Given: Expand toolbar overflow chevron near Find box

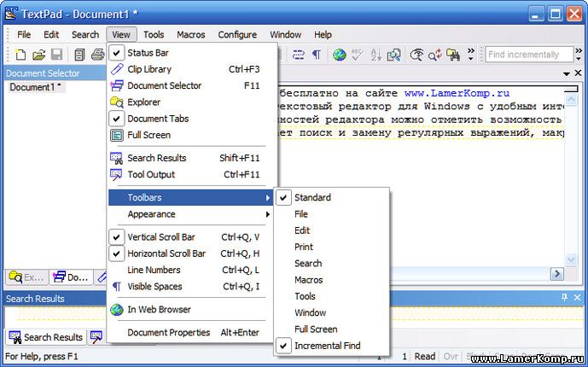Looking at the screenshot, I should click(x=471, y=55).
